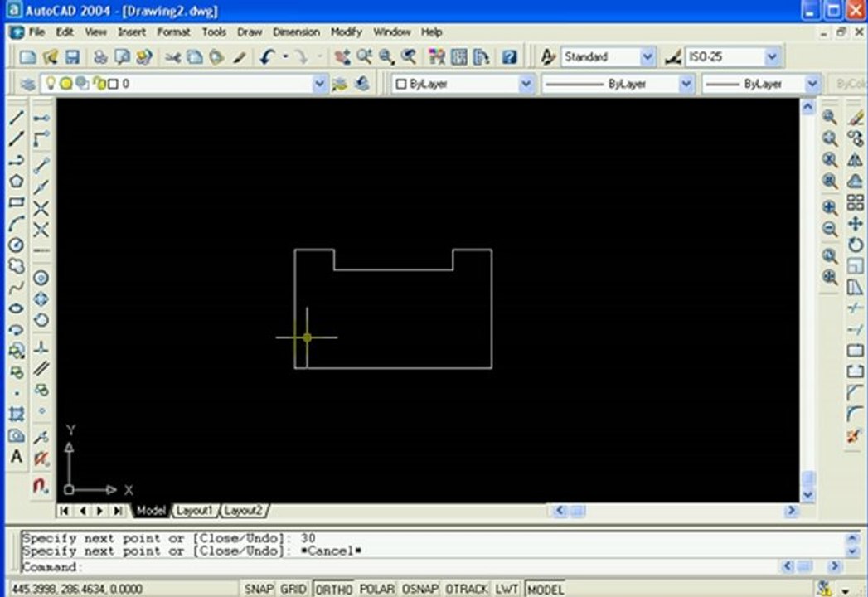
Task: Click the Pan Realtime icon
Action: (342, 56)
